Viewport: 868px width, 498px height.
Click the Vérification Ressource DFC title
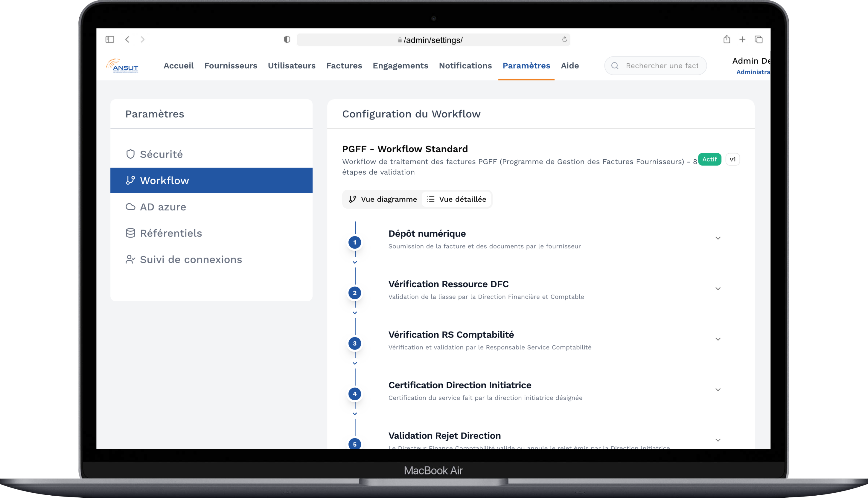(x=448, y=284)
